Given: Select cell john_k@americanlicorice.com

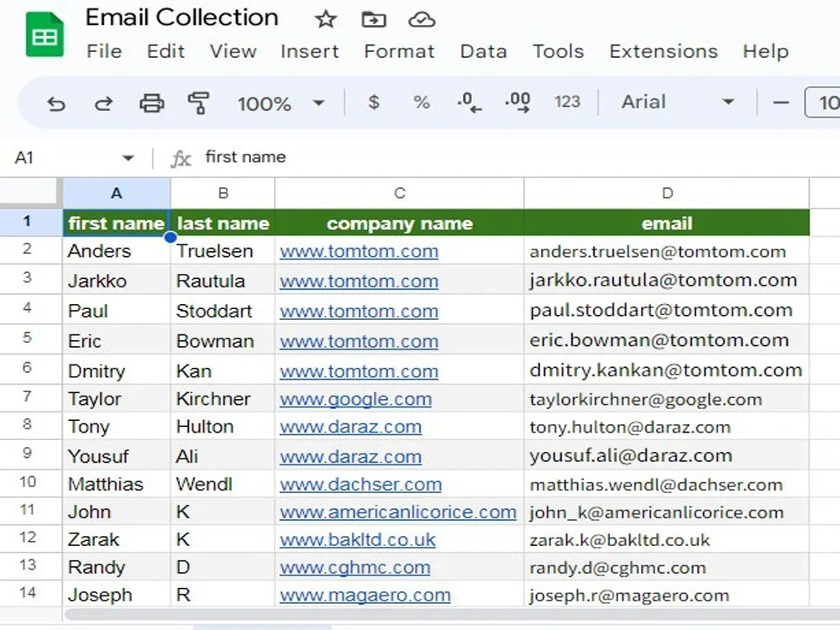Looking at the screenshot, I should point(667,512).
